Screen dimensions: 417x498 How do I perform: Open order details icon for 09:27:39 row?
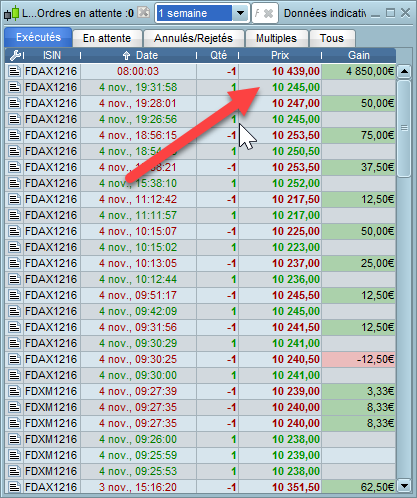pyautogui.click(x=14, y=391)
